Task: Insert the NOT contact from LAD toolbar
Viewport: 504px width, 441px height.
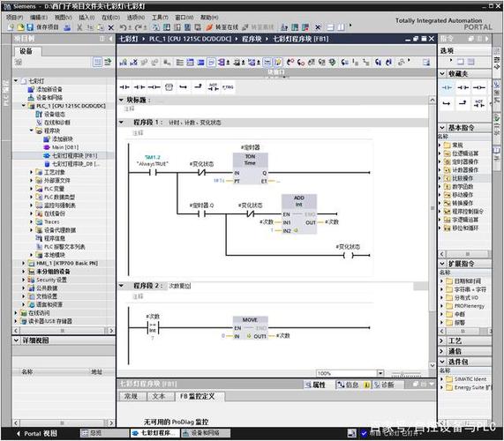Action: coord(213,86)
